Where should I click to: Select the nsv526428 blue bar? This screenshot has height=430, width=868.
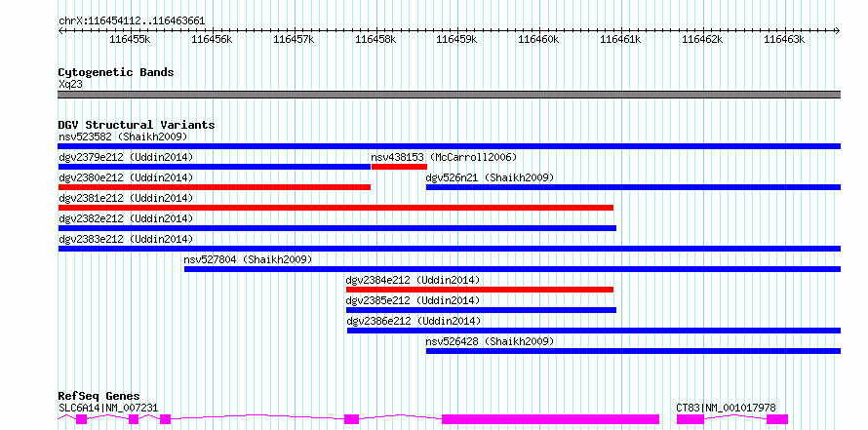pos(633,351)
